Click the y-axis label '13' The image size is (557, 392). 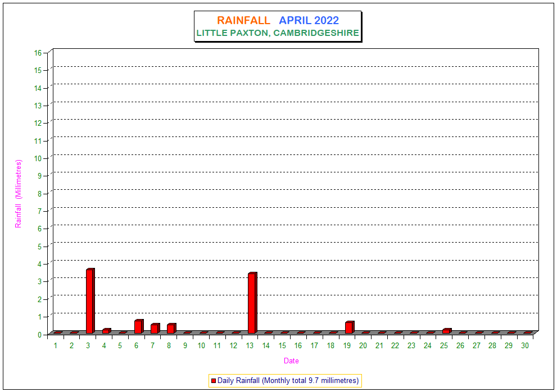click(38, 106)
